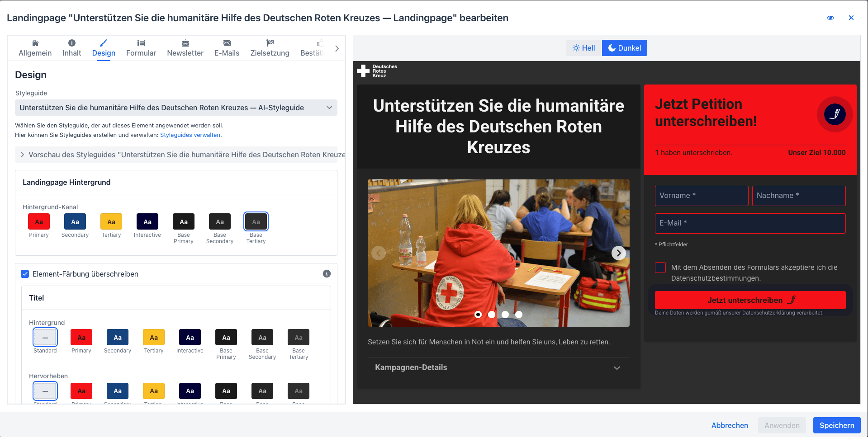This screenshot has width=868, height=437.
Task: Click the mail icon above Newsletter
Action: (185, 43)
